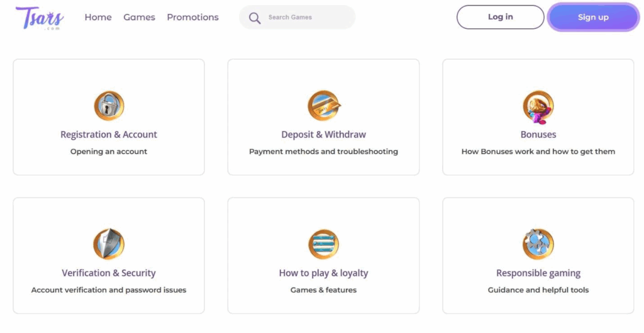Open the Registration & Account heading link
Screen dimensions: 644x333
coord(109,135)
